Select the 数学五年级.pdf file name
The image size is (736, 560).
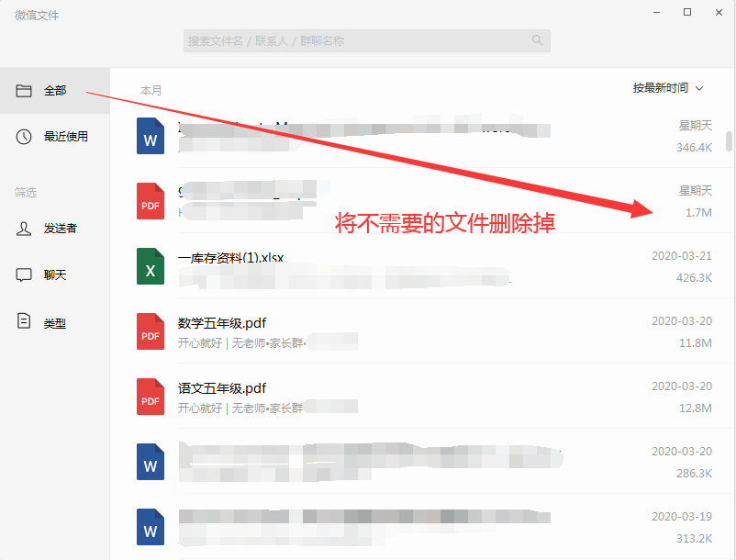click(x=221, y=323)
